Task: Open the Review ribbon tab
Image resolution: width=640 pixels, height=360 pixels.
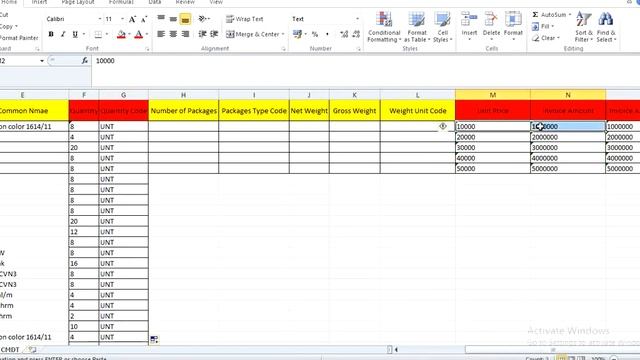Action: coord(185,2)
